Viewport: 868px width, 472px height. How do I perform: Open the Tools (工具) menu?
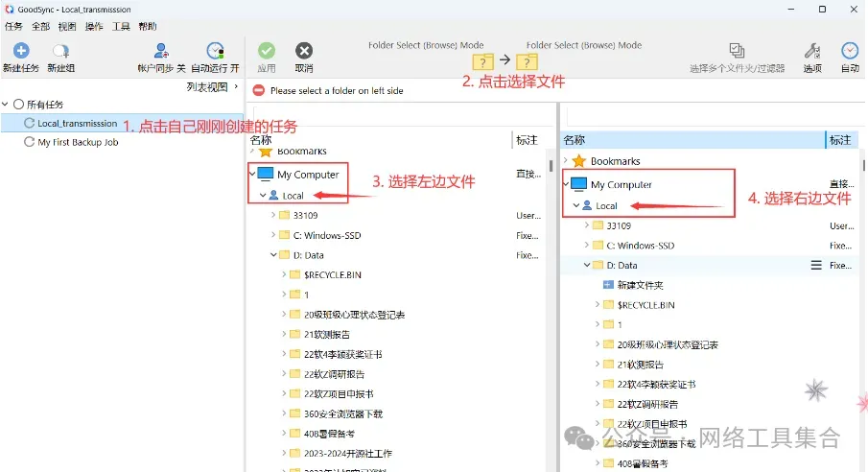tap(121, 26)
